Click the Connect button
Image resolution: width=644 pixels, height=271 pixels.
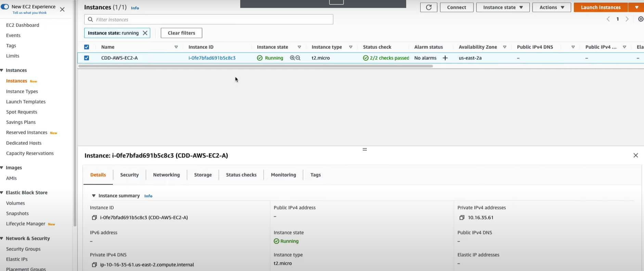tap(456, 7)
